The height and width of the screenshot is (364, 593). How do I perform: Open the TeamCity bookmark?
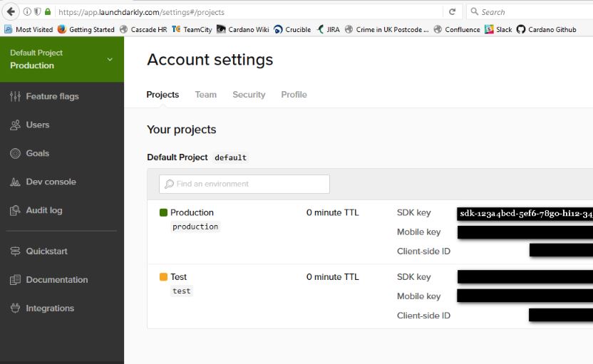(192, 29)
